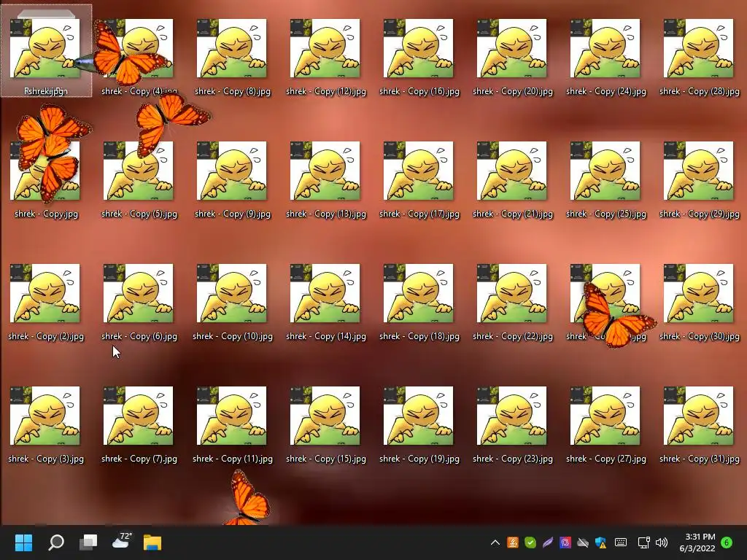The height and width of the screenshot is (560, 747).
Task: Open the touch keyboard tray icon
Action: pos(621,542)
